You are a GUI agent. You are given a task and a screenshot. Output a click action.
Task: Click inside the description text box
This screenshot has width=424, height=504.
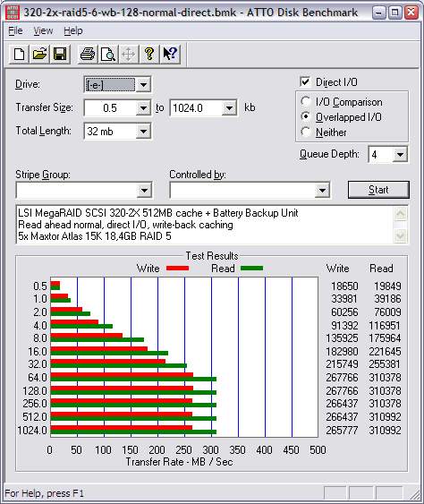click(x=205, y=225)
